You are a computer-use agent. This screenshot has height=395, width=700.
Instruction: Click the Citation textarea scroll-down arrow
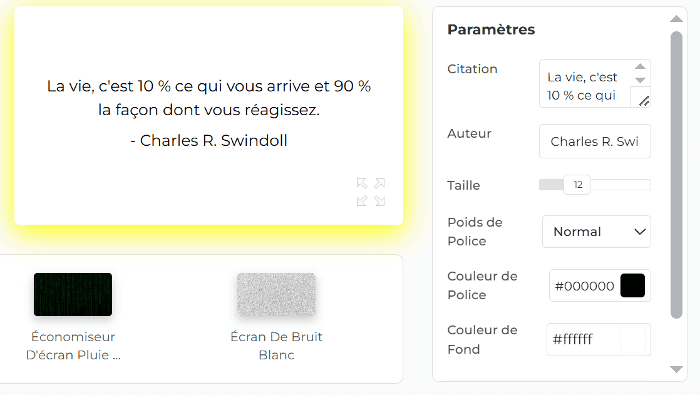(640, 80)
